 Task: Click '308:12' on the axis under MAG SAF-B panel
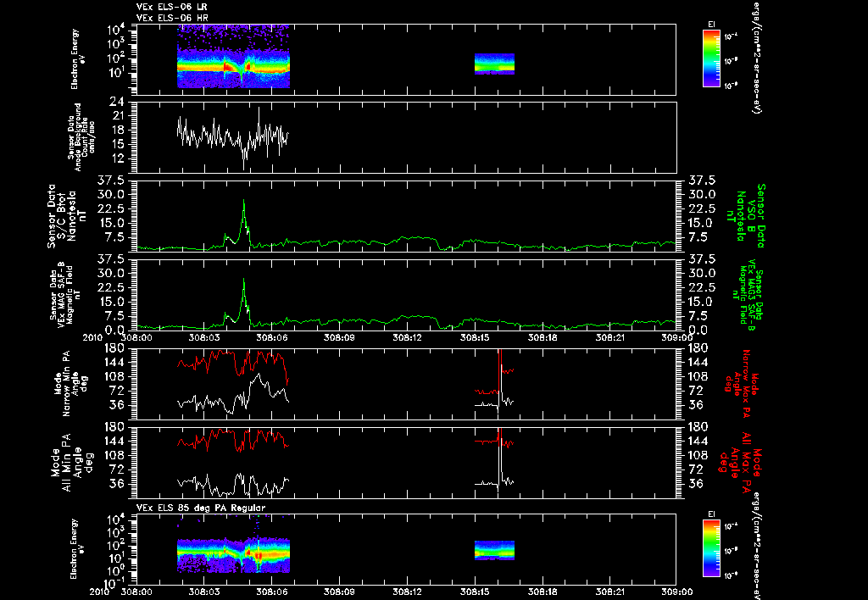[x=408, y=337]
